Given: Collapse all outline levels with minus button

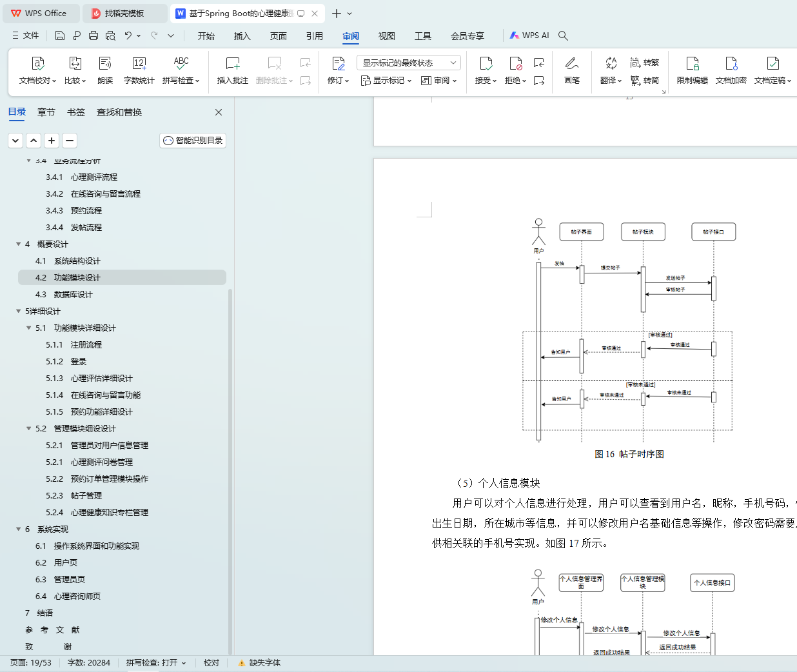Looking at the screenshot, I should point(70,140).
